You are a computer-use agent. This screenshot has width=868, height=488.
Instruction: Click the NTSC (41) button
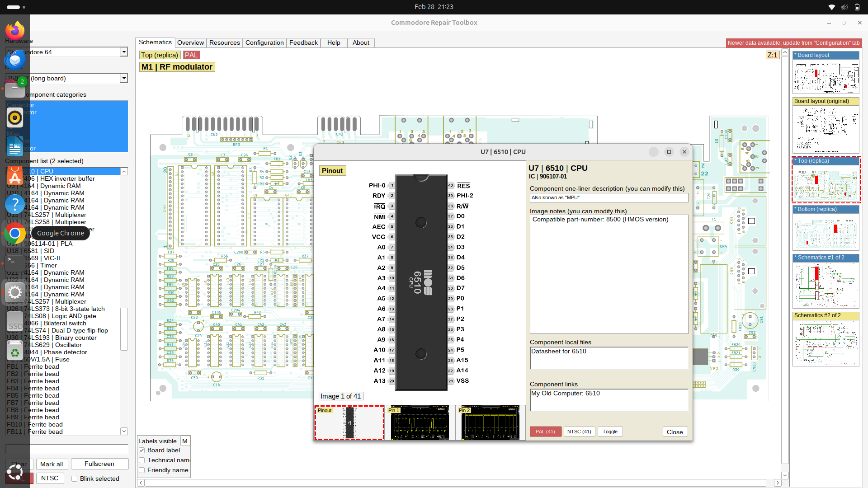[x=579, y=432]
